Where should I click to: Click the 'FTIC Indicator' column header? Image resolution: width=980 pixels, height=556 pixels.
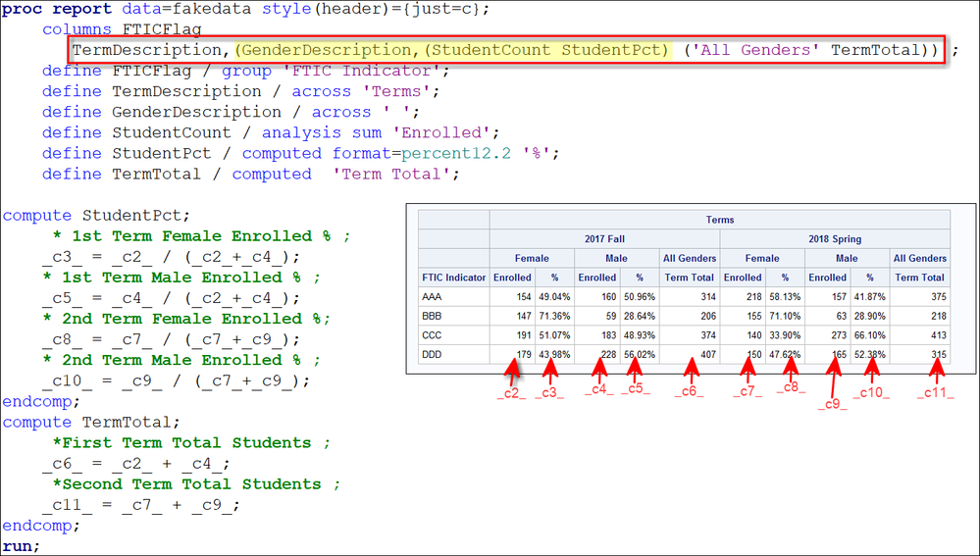click(x=453, y=278)
